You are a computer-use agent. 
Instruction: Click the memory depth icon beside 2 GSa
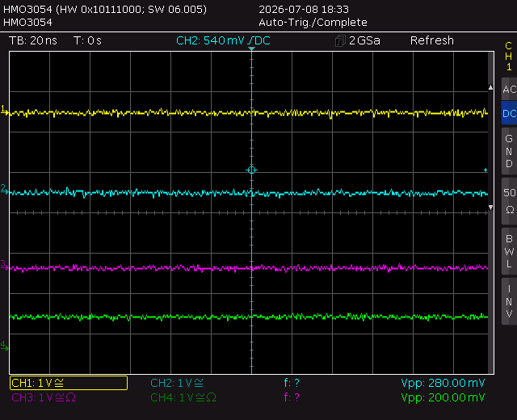pos(340,41)
